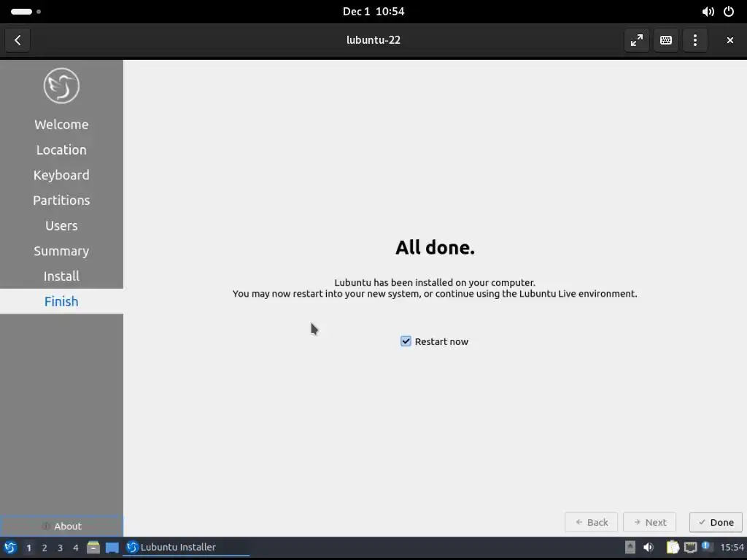Screen dimensions: 747x560
Task: Open the three-dot viewer menu
Action: (695, 40)
